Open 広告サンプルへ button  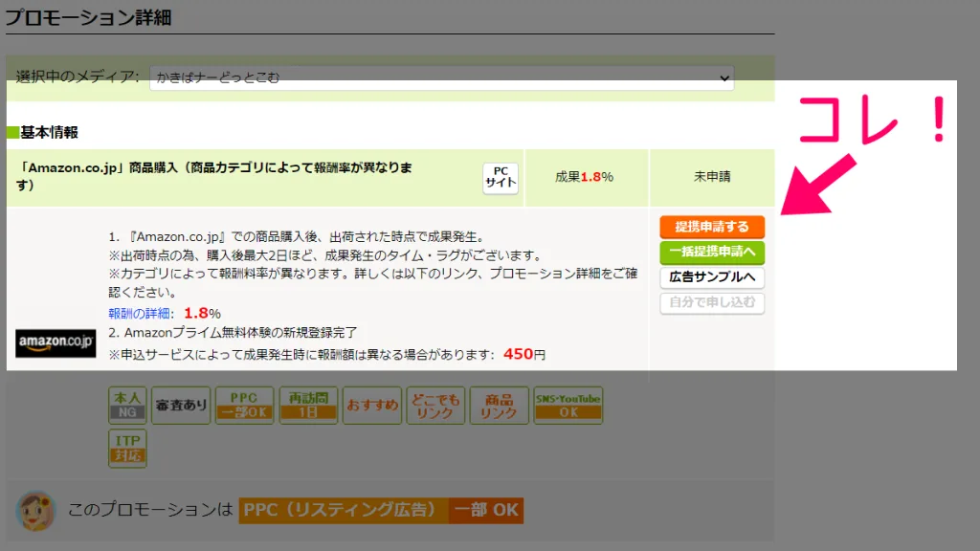[712, 278]
